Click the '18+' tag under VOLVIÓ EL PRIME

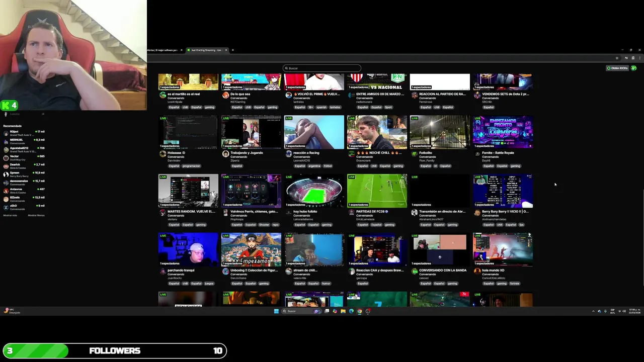310,107
